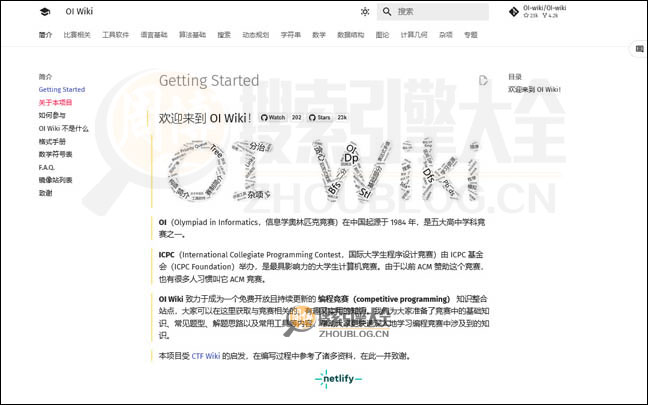Open Getting Started in the sidebar
The height and width of the screenshot is (405, 648).
tap(62, 89)
